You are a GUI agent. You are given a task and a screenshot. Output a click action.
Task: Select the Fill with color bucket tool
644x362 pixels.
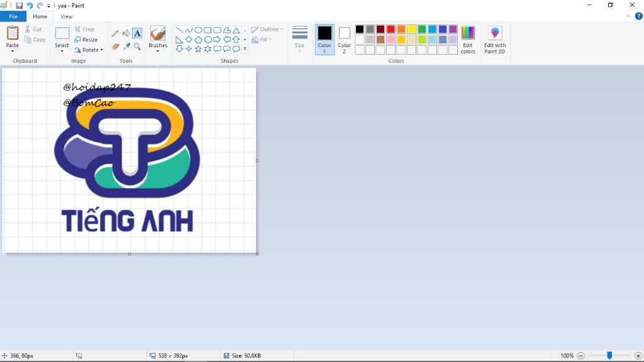pos(125,33)
